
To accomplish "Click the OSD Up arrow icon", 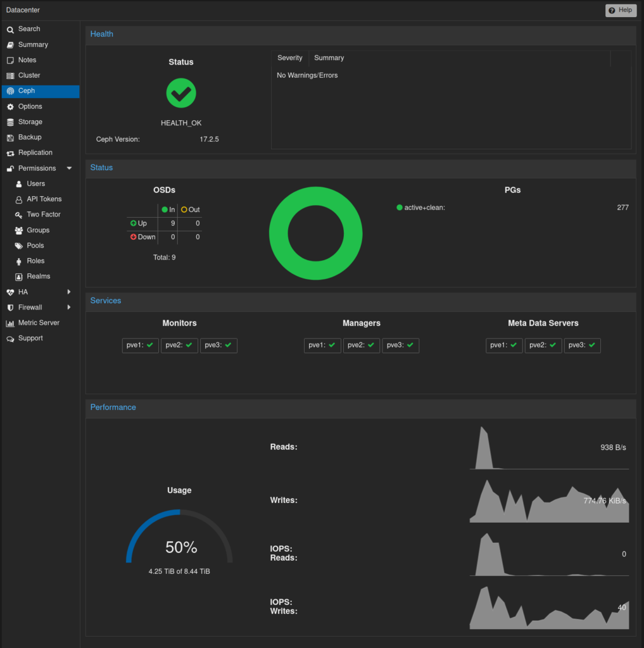I will (x=133, y=223).
